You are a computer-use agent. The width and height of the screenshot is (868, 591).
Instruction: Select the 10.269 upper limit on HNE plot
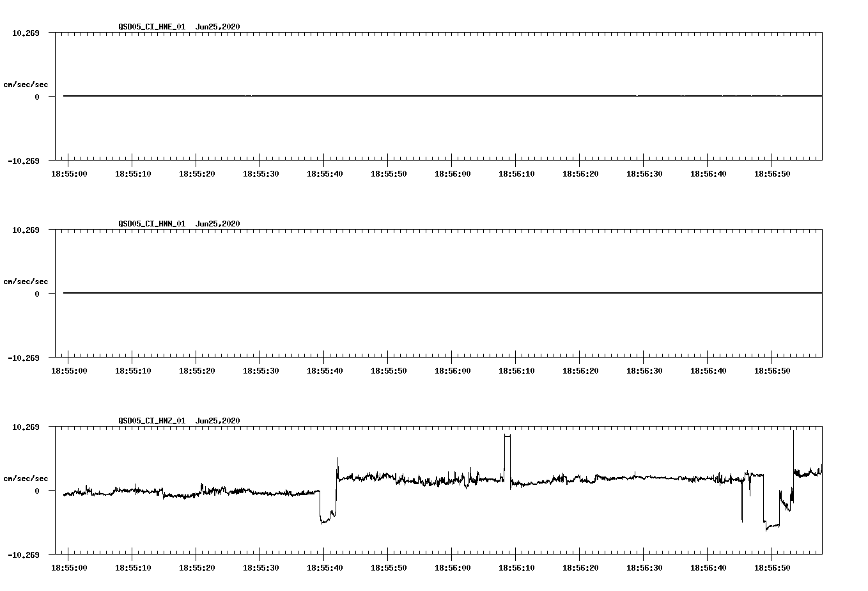coord(26,33)
